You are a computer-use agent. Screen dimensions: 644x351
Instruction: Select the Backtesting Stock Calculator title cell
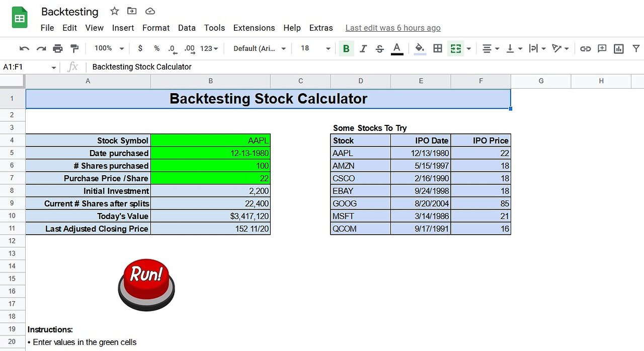point(268,99)
